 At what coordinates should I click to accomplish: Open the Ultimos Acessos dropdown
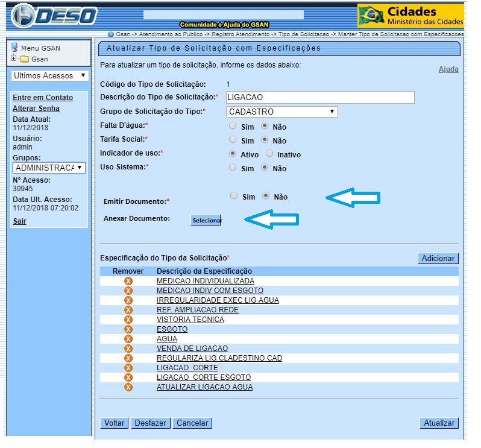[50, 76]
